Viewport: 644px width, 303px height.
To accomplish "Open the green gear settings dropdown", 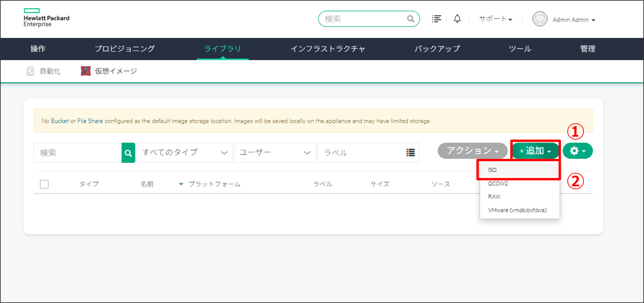I will [577, 151].
